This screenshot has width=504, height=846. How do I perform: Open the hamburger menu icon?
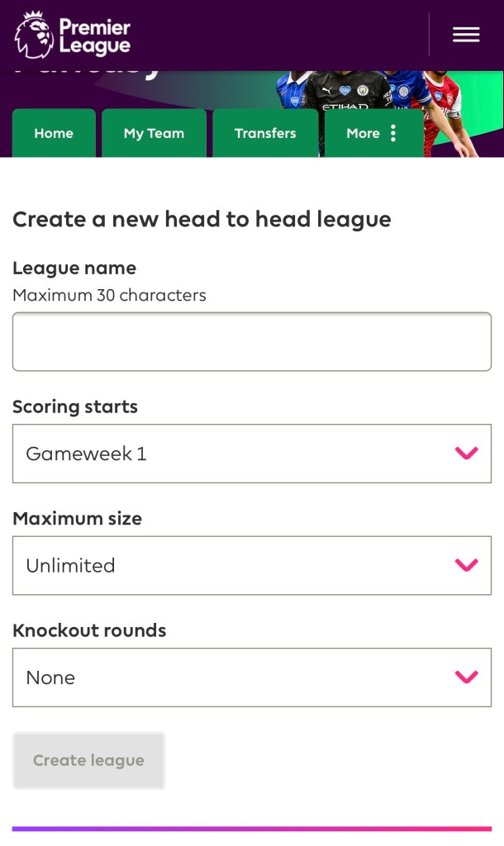pyautogui.click(x=466, y=35)
